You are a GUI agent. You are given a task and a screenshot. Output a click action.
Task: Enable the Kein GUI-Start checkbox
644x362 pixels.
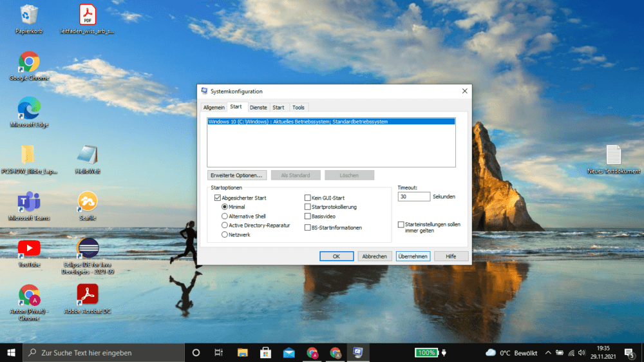[x=307, y=198]
